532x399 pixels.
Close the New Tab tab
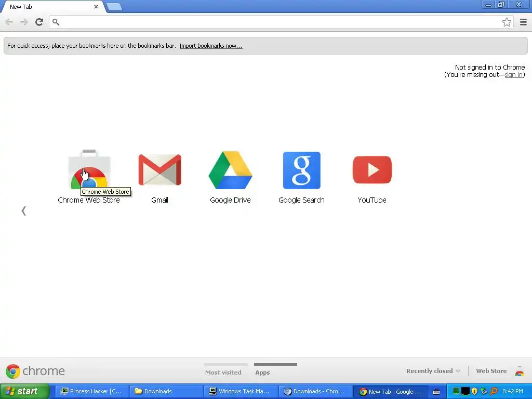pyautogui.click(x=96, y=7)
